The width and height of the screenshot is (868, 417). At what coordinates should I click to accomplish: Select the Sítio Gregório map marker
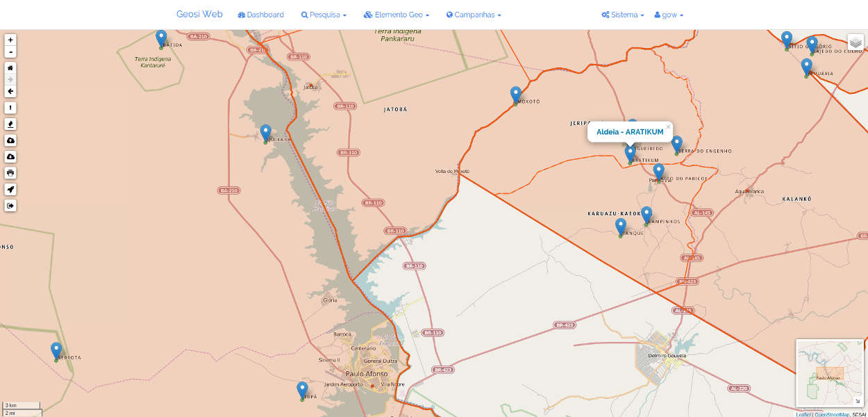pyautogui.click(x=787, y=40)
